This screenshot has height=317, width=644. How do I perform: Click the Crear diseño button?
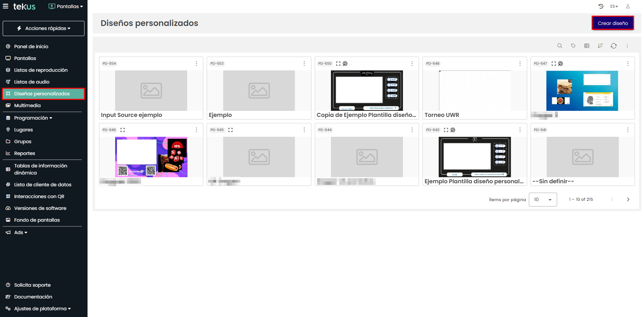point(612,23)
